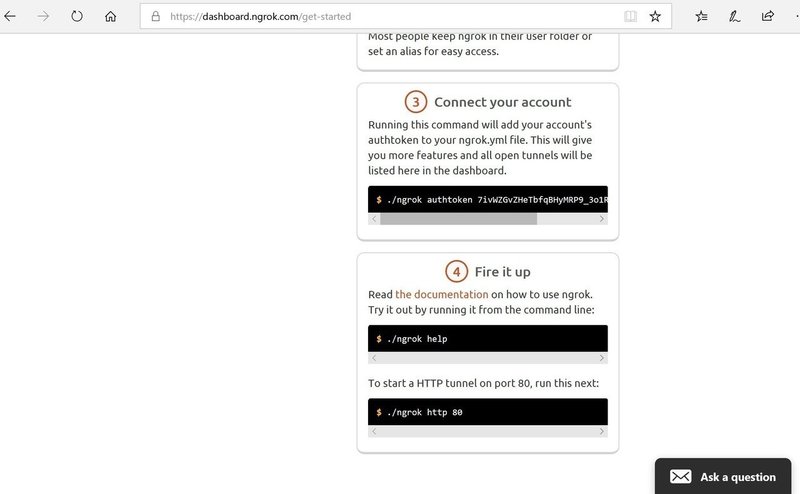Click the ngrok authtoken command box
This screenshot has width=800, height=494.
pos(488,200)
